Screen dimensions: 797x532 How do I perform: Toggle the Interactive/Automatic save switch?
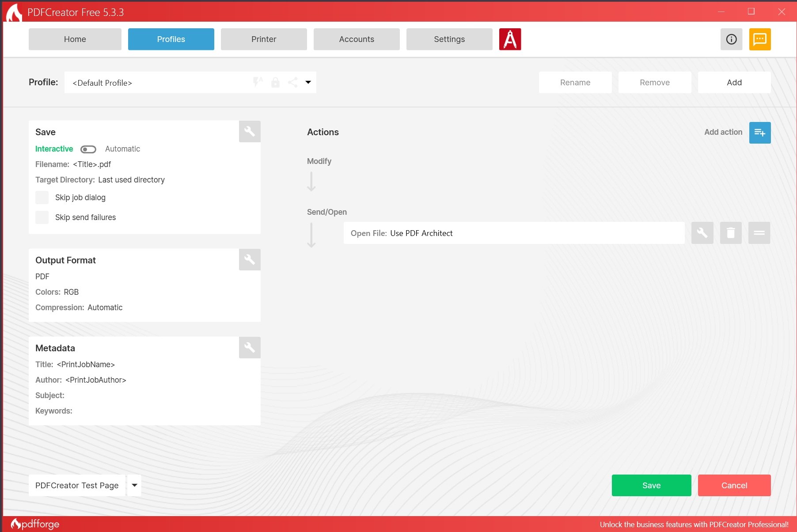88,149
